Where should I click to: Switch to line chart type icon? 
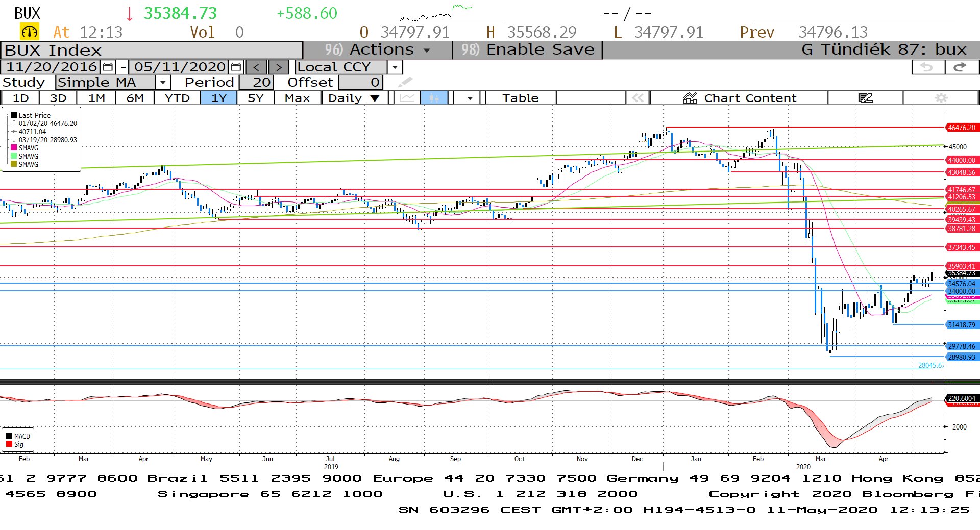point(407,98)
